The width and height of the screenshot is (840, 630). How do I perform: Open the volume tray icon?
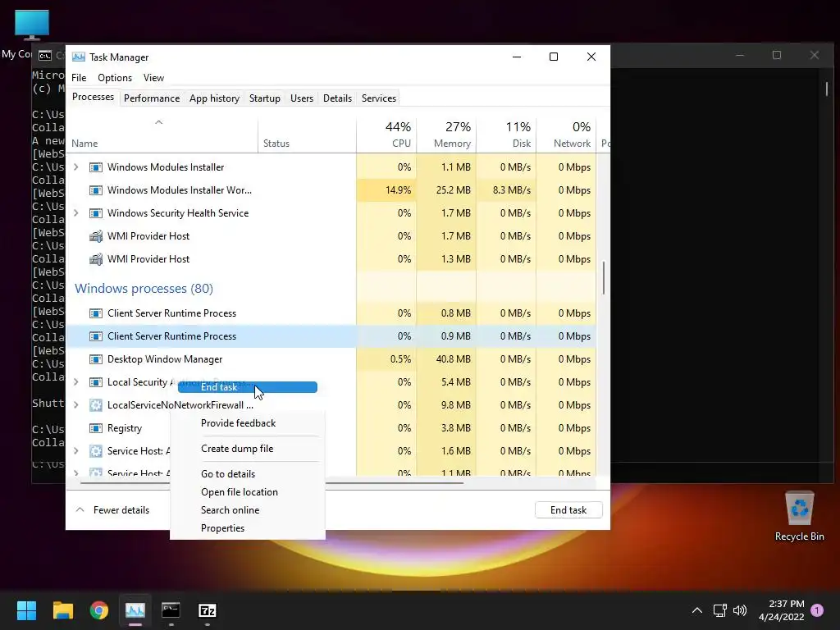point(740,610)
